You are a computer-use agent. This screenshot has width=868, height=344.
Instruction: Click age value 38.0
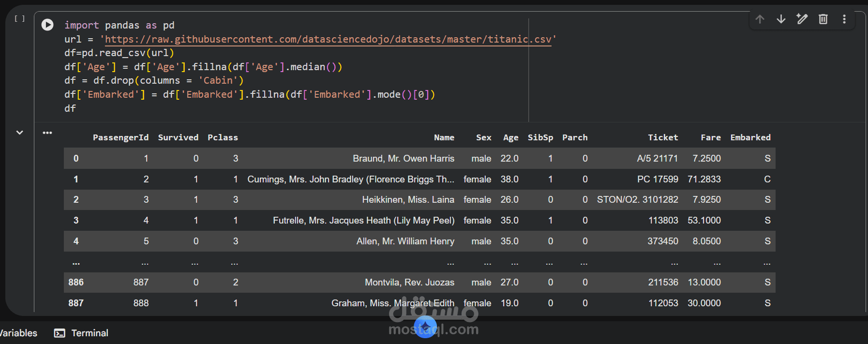(x=509, y=179)
